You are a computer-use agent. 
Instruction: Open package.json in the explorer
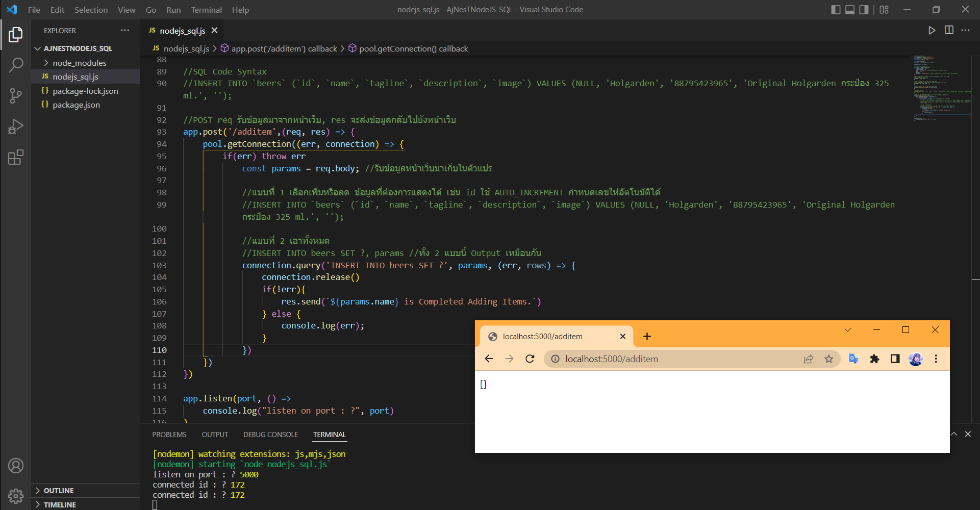pyautogui.click(x=76, y=105)
